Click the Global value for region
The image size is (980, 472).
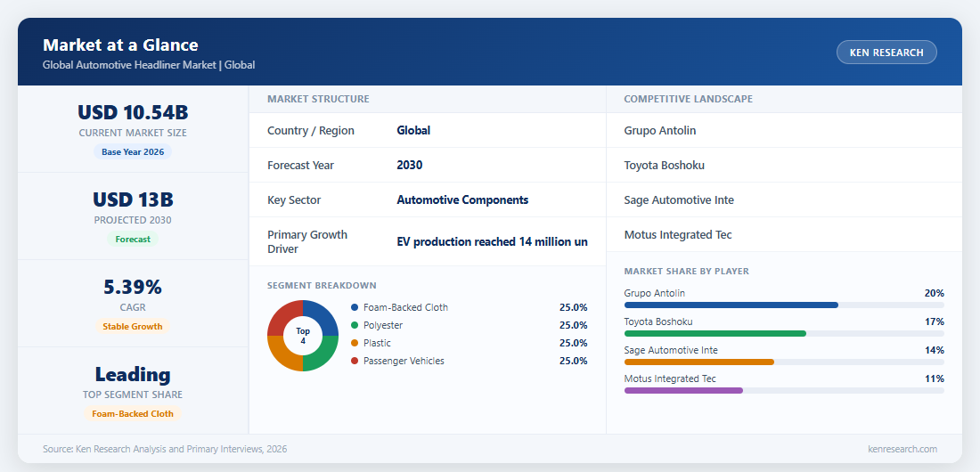coord(413,131)
